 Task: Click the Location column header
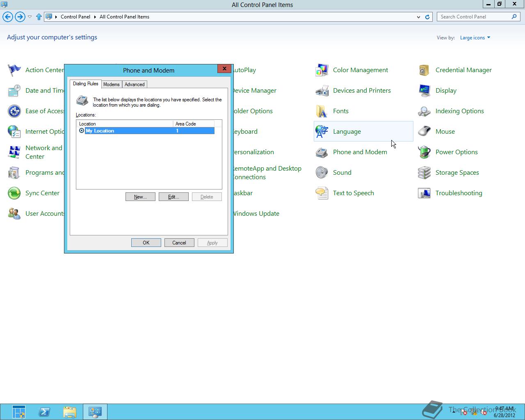[x=125, y=124]
